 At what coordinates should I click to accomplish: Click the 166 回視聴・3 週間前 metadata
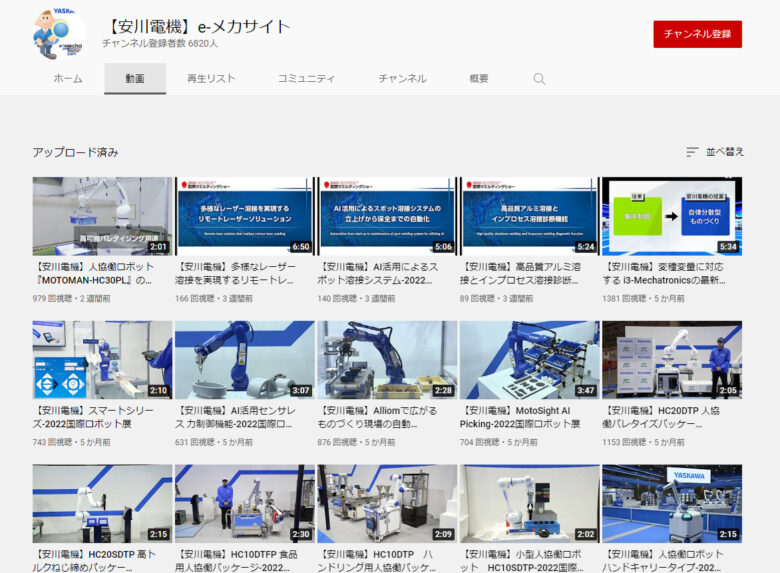(x=214, y=298)
